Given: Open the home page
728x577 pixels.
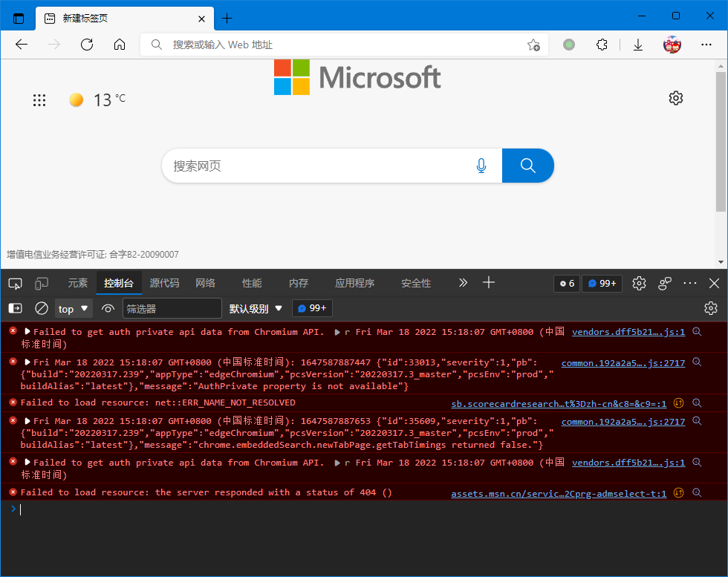Looking at the screenshot, I should coord(120,45).
